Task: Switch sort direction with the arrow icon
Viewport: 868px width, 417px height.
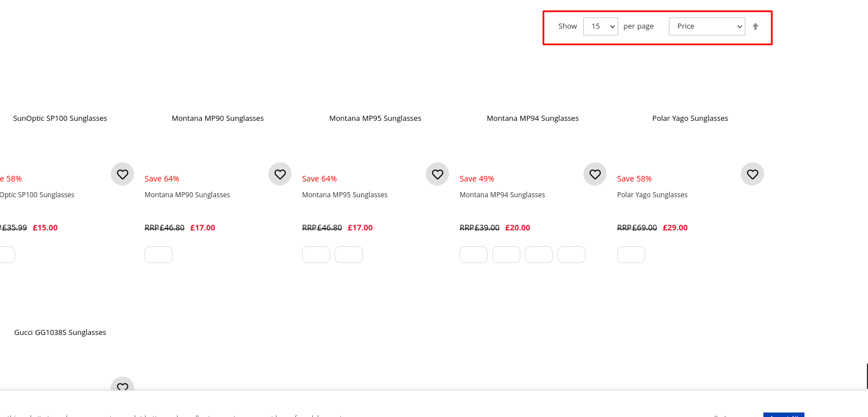Action: point(755,26)
